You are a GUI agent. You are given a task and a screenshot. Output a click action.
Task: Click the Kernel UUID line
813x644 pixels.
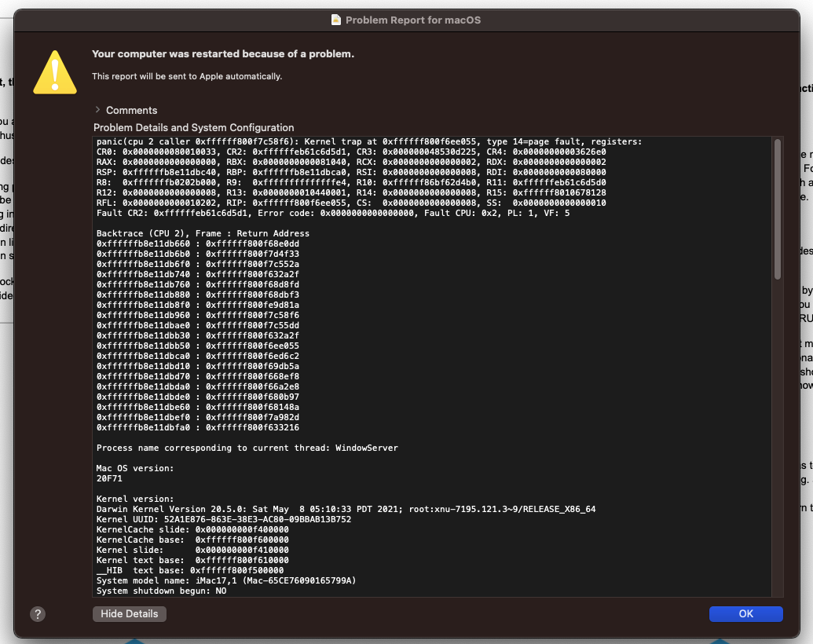click(x=223, y=519)
